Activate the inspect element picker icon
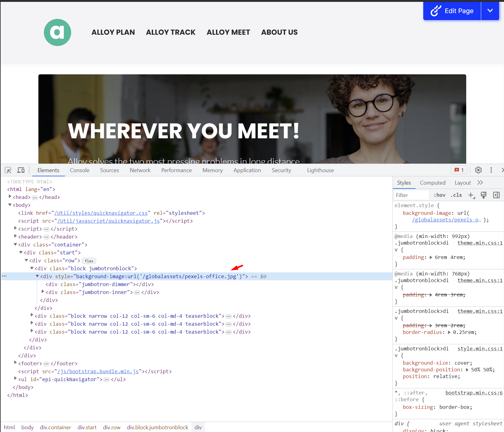Viewport: 504px width, 432px height. [x=8, y=170]
